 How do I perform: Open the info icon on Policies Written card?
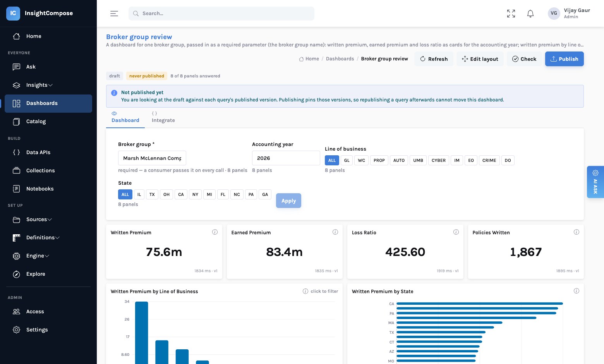pos(577,232)
